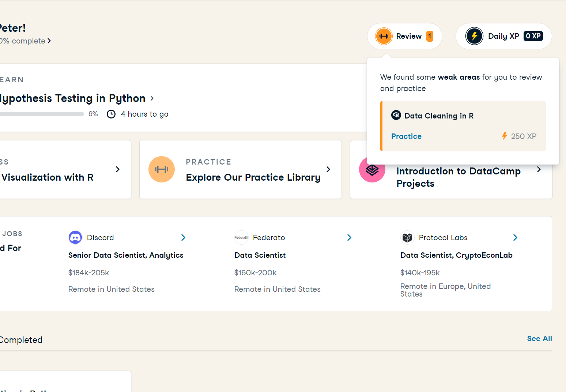Image resolution: width=566 pixels, height=392 pixels.
Task: Open the Federato job listing arrow
Action: coord(349,238)
